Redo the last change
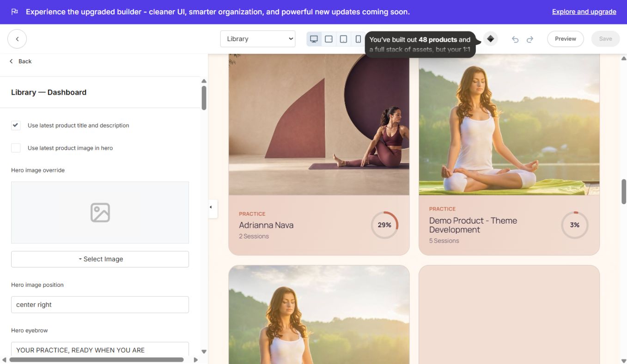Screen dimensions: 627x364 click(x=530, y=39)
